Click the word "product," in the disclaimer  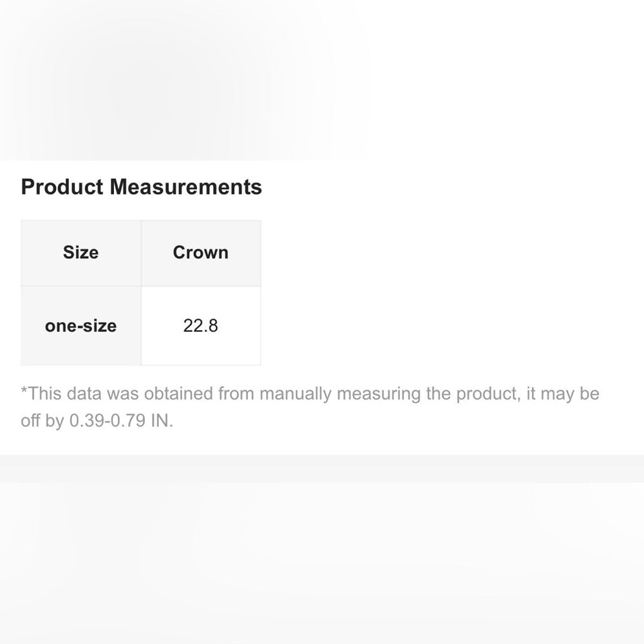click(488, 393)
